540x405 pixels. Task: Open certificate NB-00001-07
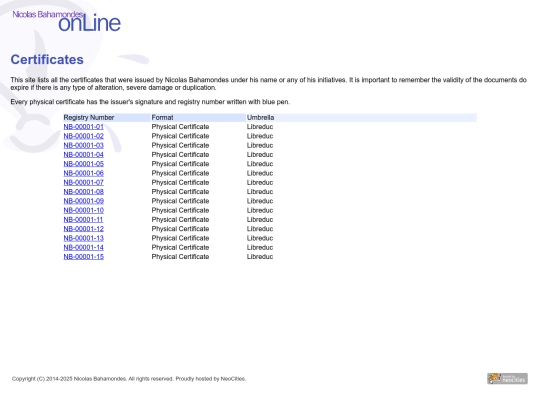click(x=84, y=183)
